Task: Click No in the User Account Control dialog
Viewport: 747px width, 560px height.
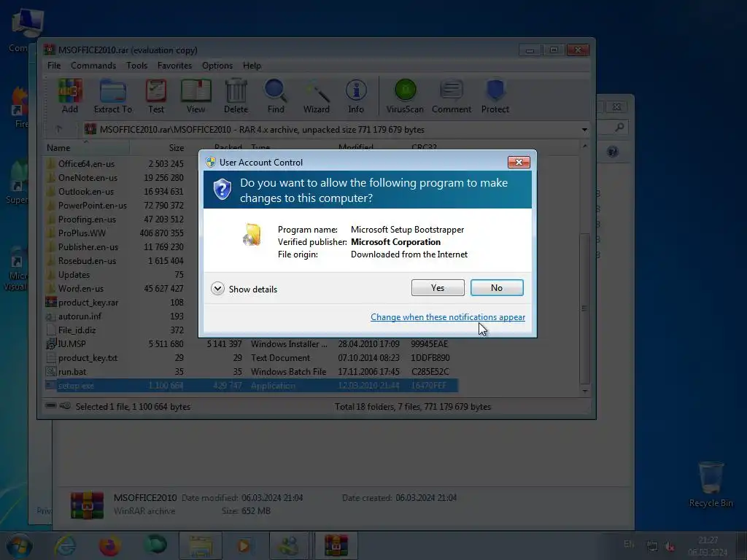Action: click(496, 287)
